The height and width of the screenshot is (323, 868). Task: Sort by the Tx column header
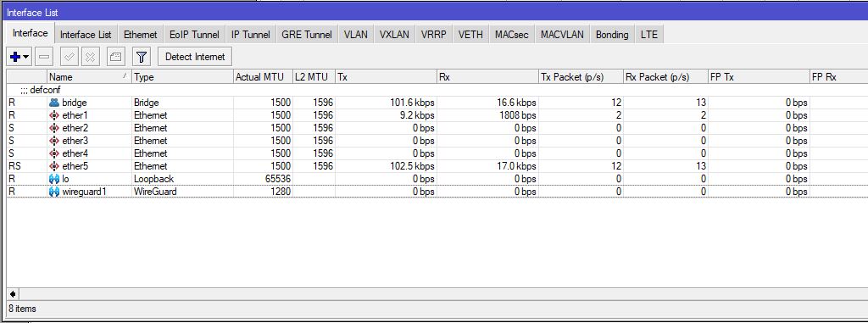[386, 77]
